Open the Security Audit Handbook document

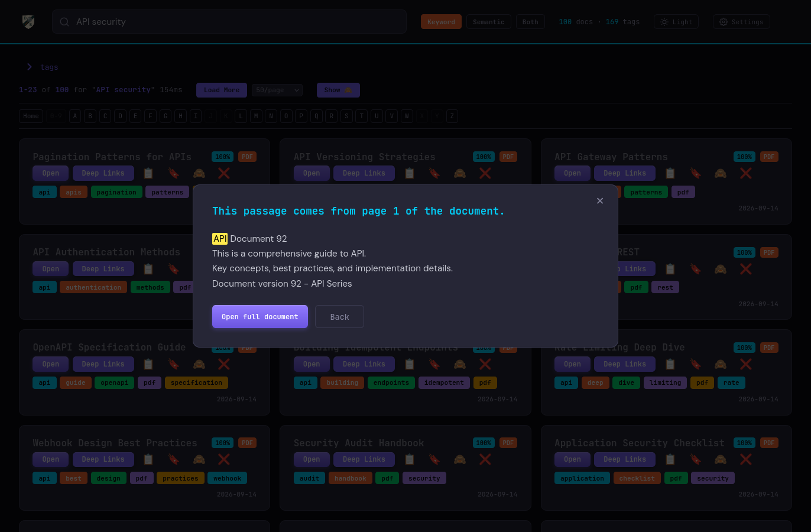point(312,459)
